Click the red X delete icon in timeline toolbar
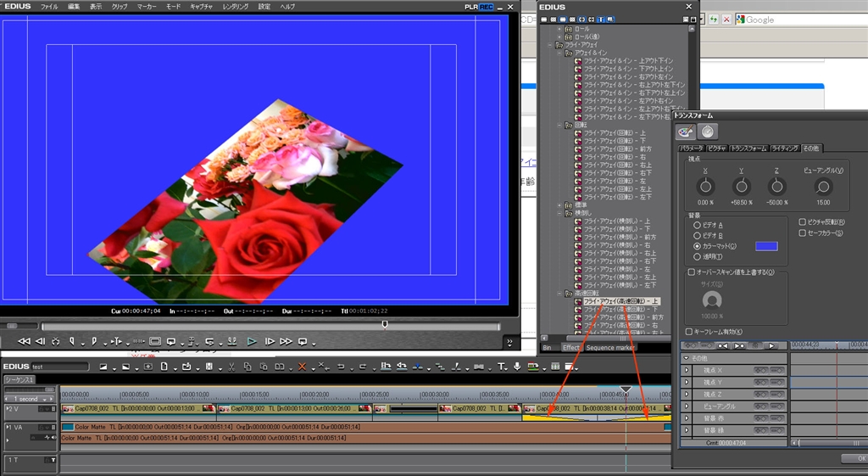The height and width of the screenshot is (476, 868). click(x=302, y=367)
